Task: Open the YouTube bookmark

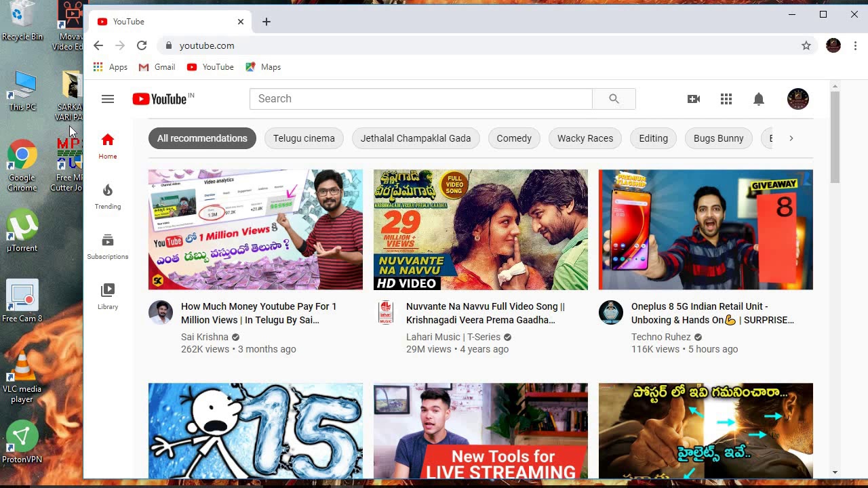Action: coord(210,67)
